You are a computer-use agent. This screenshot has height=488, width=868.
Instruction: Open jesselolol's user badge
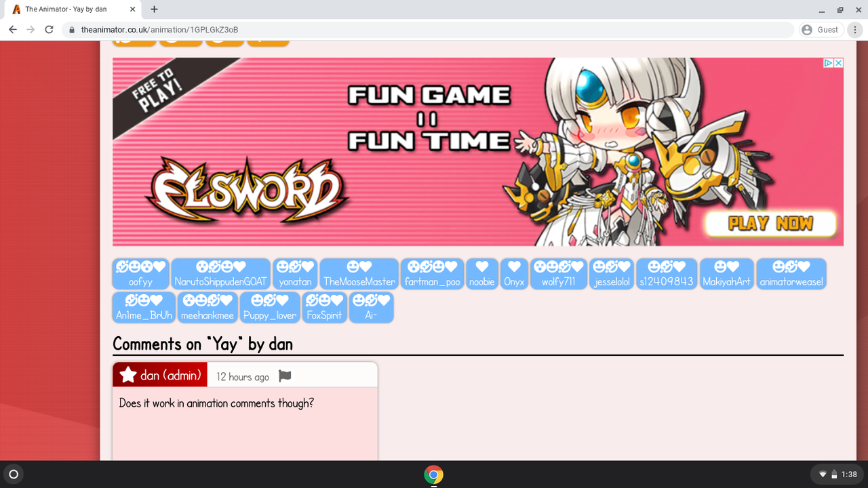pos(612,274)
